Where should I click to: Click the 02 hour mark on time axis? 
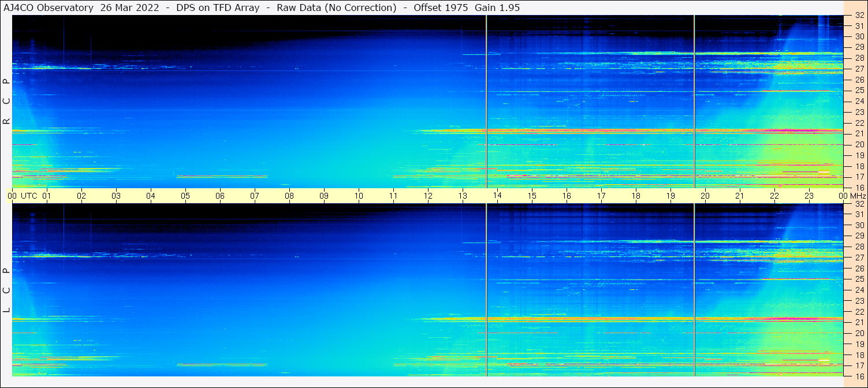[x=81, y=196]
